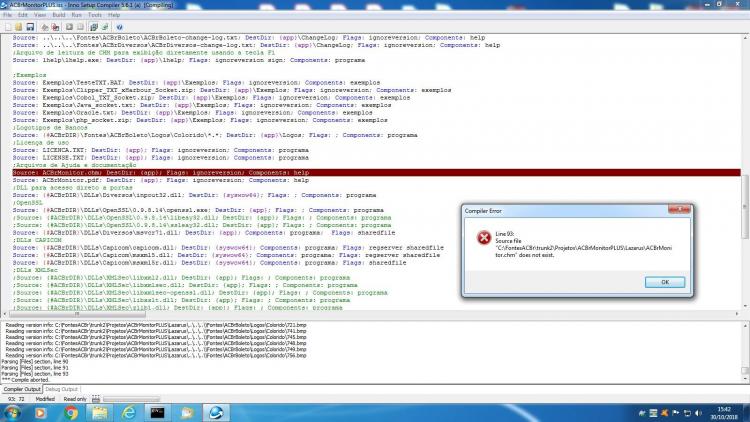Close the Compiler Error dialog
The image size is (750, 422).
(679, 210)
